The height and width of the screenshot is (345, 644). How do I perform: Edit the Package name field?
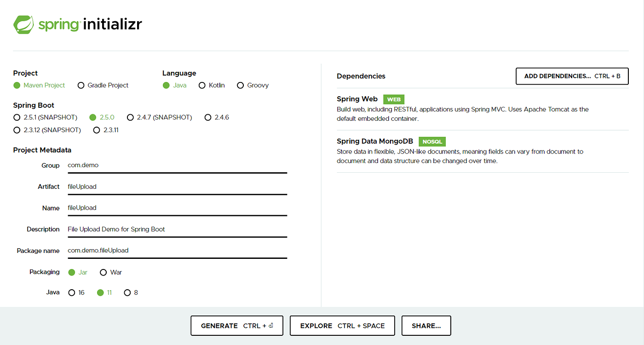177,251
